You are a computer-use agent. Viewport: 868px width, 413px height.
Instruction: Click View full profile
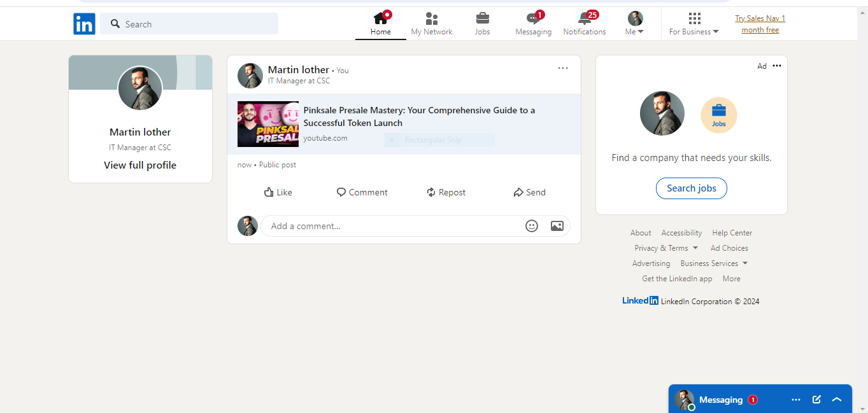click(140, 165)
